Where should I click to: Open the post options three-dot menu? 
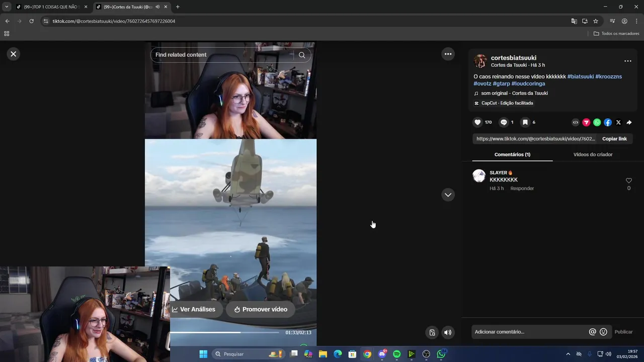point(627,61)
